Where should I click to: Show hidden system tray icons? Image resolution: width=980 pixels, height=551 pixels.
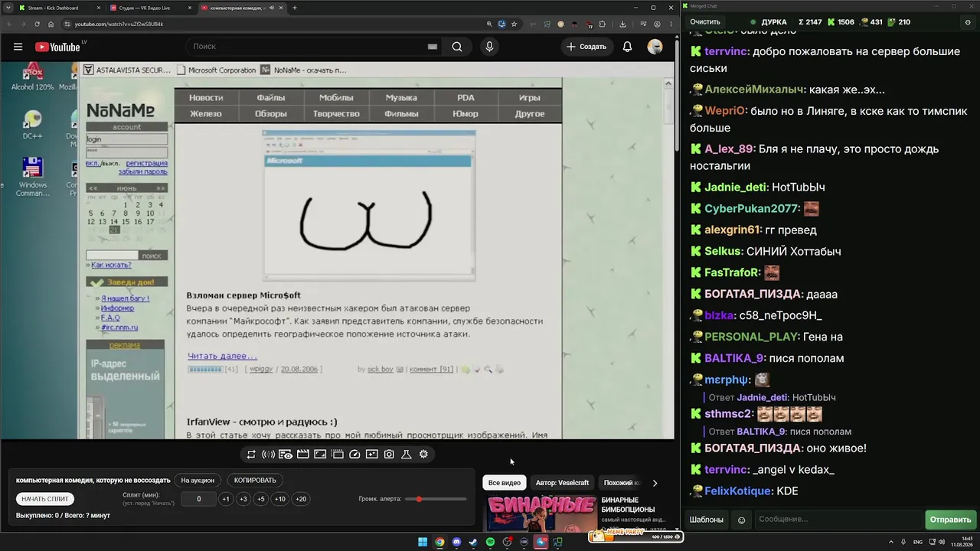pyautogui.click(x=890, y=543)
